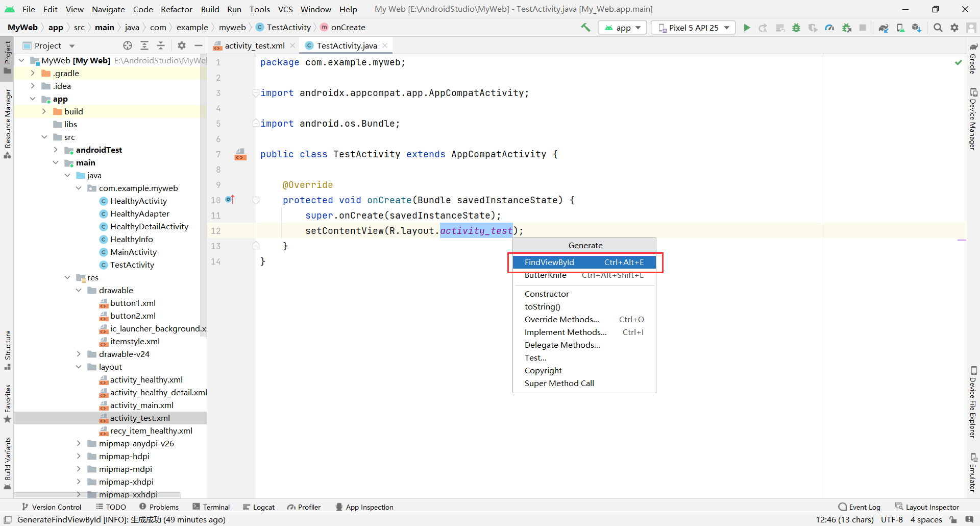980x526 pixels.
Task: Collapse the layout folder
Action: click(x=79, y=367)
